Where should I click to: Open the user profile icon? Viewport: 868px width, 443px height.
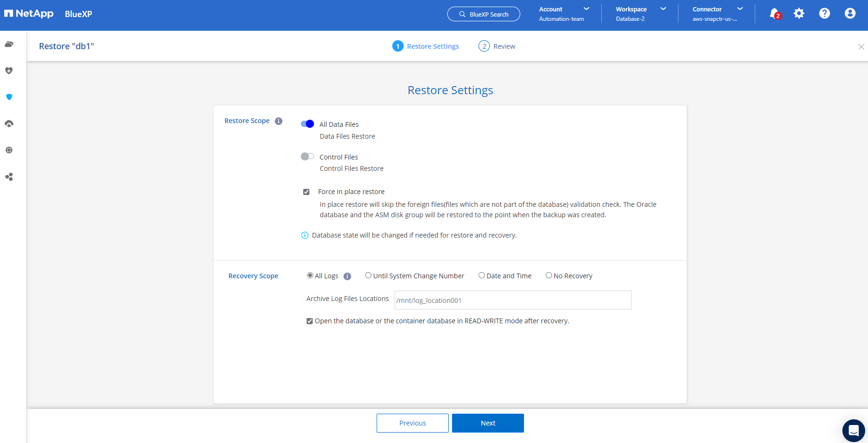pyautogui.click(x=850, y=13)
